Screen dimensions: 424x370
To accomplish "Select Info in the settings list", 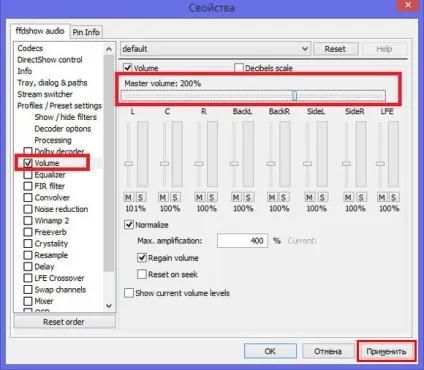I will pos(25,71).
